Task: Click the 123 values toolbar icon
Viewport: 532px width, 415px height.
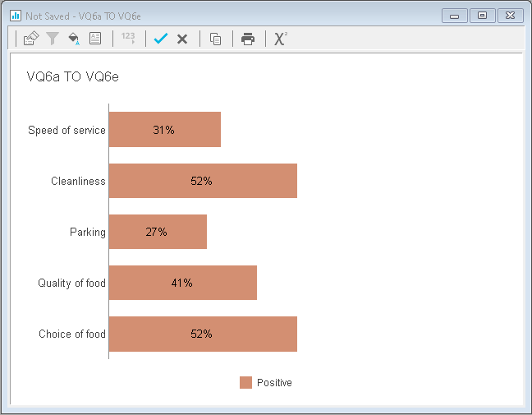Action: (x=128, y=37)
